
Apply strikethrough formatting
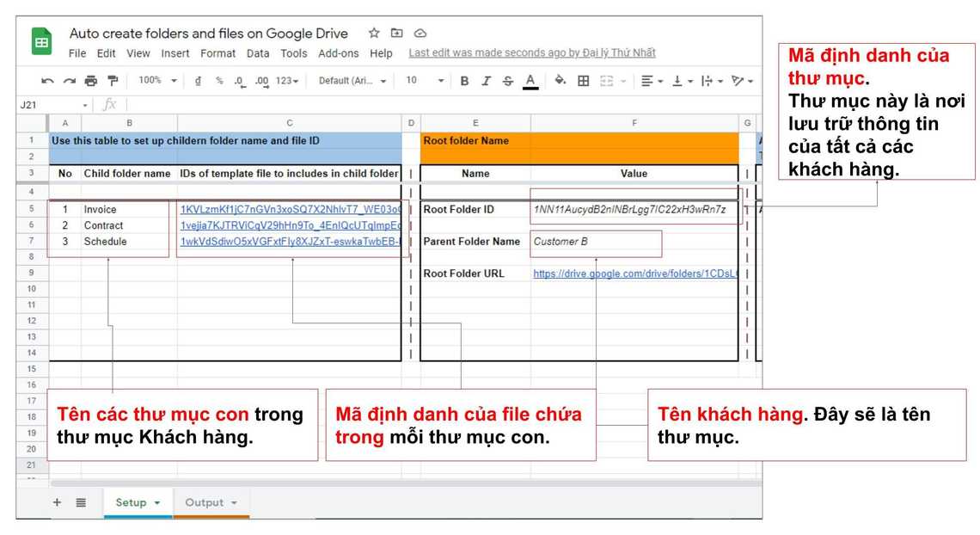click(507, 81)
